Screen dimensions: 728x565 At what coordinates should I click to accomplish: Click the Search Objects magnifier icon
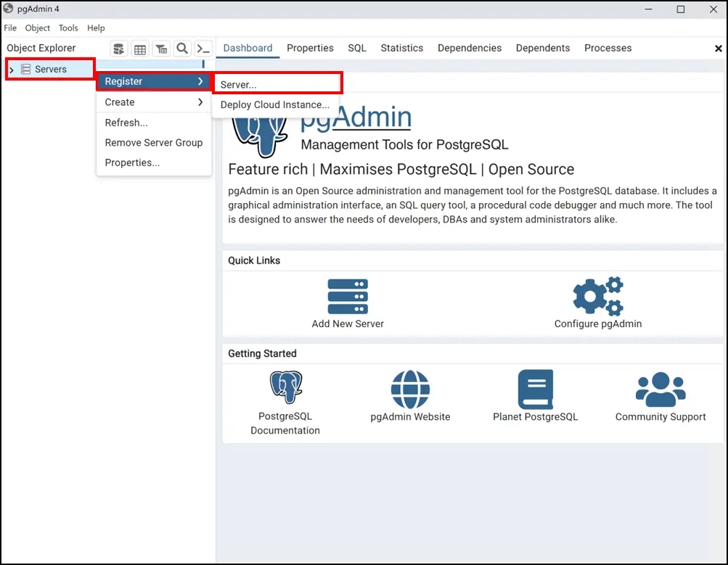[182, 49]
